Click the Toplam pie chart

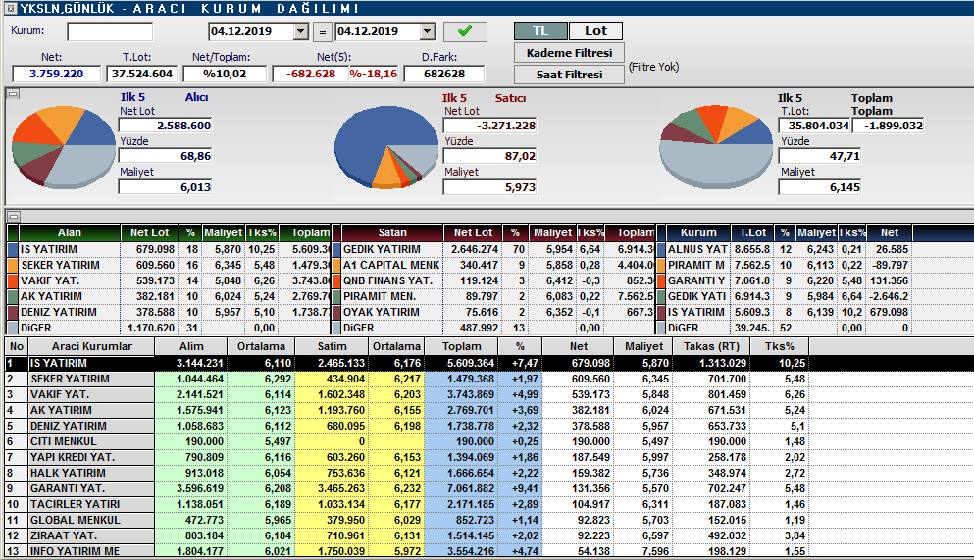point(714,146)
